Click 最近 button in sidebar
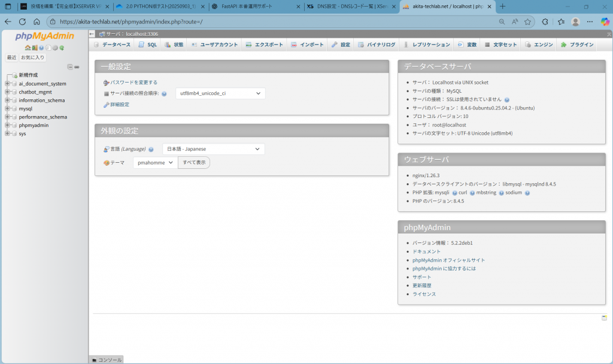 pos(12,57)
